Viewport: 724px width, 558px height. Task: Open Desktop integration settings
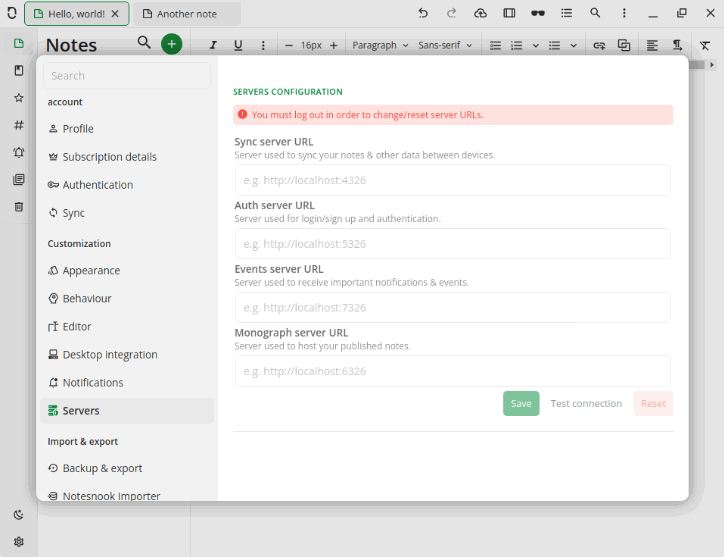click(127, 355)
